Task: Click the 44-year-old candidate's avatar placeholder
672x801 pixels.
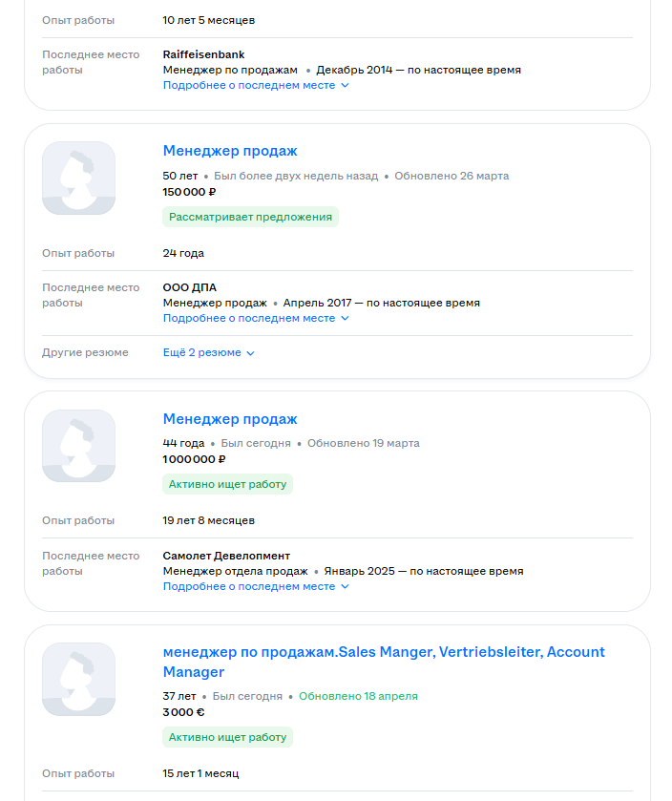Action: coord(78,446)
